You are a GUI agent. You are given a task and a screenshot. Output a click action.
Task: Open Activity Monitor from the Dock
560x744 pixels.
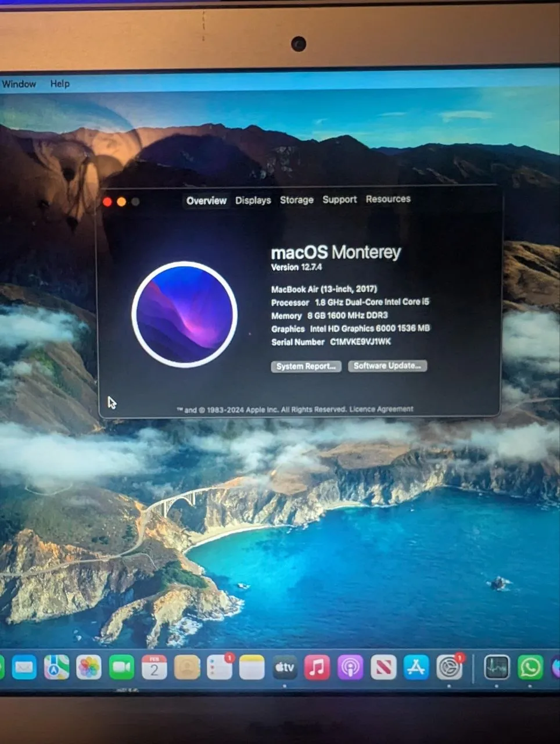click(x=497, y=668)
